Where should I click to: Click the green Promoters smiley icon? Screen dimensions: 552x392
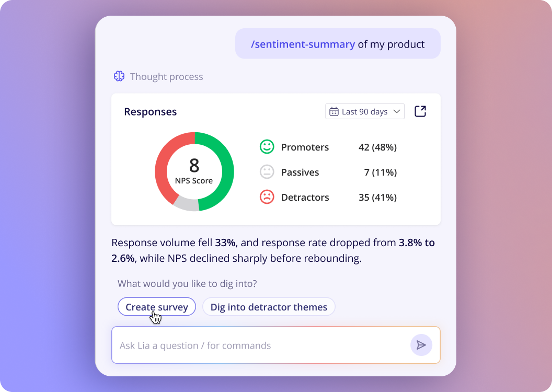click(x=267, y=147)
